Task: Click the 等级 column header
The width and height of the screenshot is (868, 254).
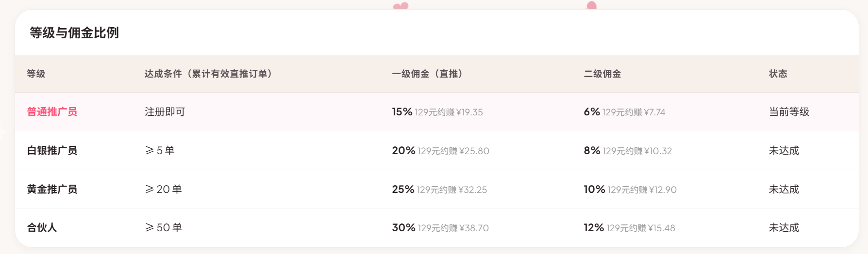Action: click(36, 74)
